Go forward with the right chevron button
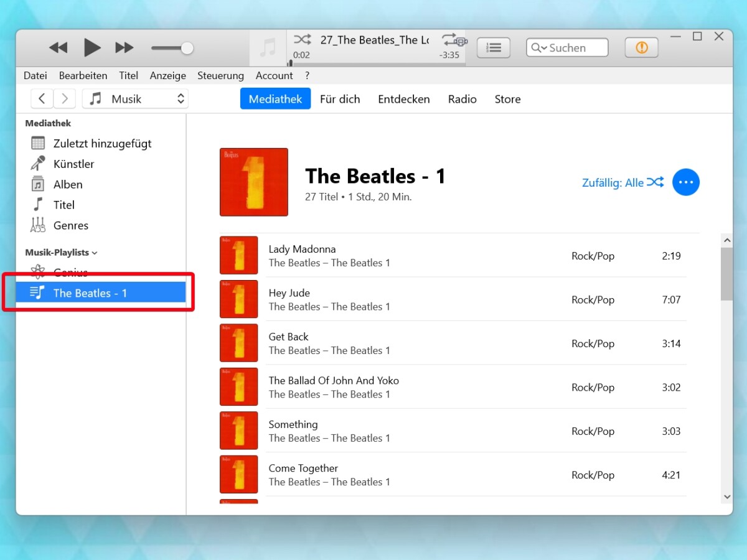The height and width of the screenshot is (560, 747). (x=65, y=98)
